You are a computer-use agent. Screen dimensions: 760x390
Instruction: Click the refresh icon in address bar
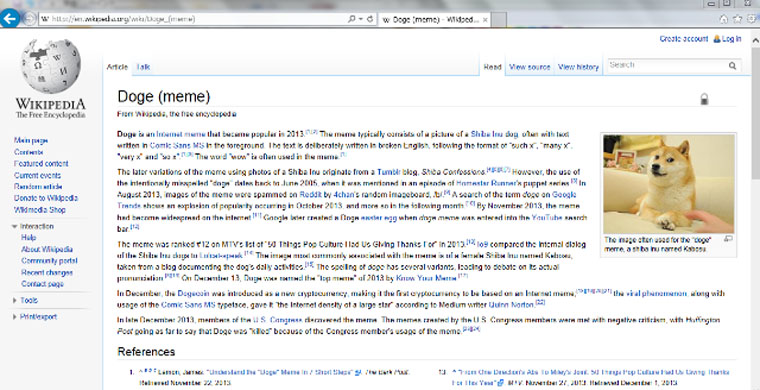coord(370,19)
